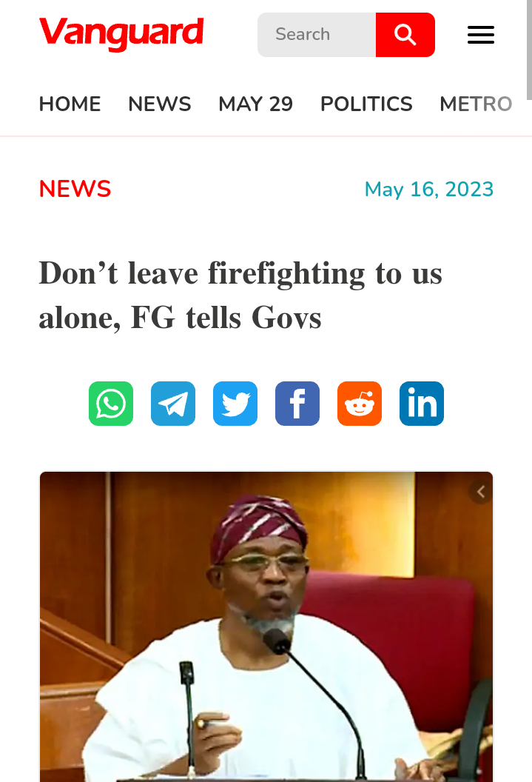Share article on Facebook
The width and height of the screenshot is (532, 782).
(297, 404)
